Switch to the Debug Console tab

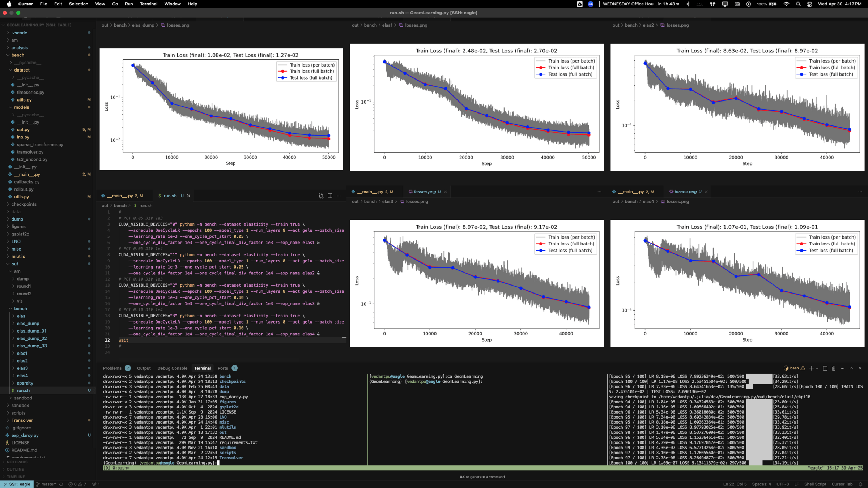click(x=172, y=368)
